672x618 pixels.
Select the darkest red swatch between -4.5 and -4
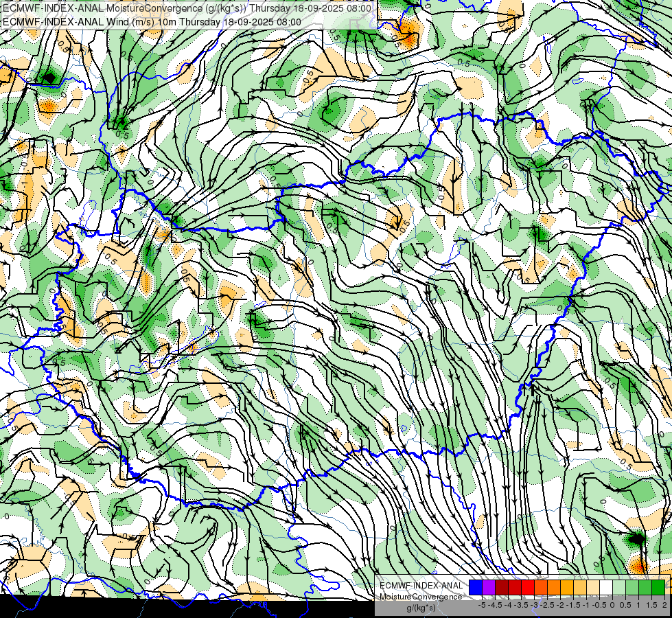pos(502,588)
